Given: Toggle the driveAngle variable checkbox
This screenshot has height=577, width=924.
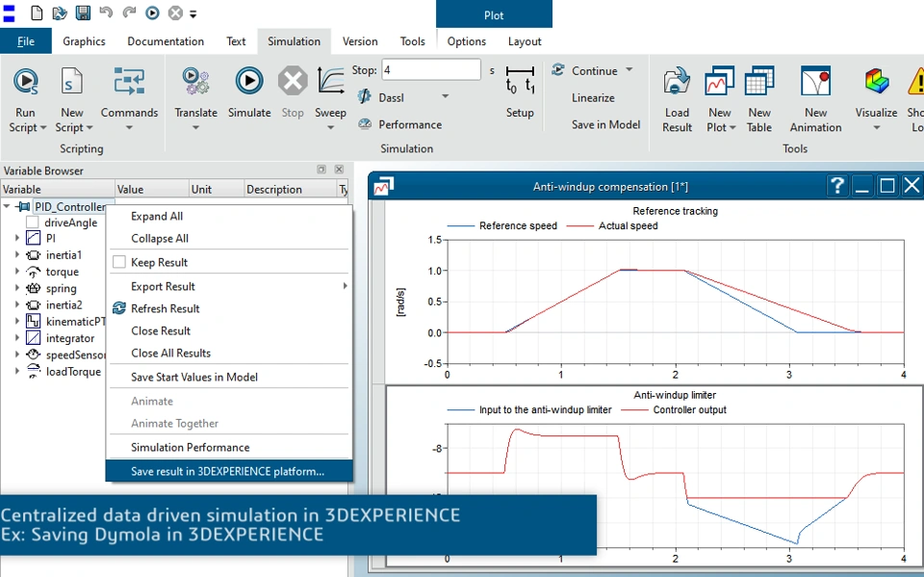Looking at the screenshot, I should click(x=33, y=223).
